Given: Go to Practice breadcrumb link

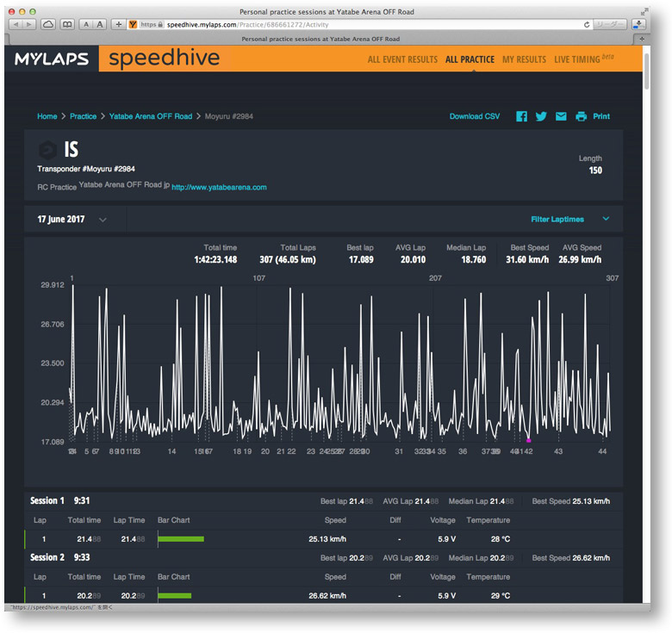Looking at the screenshot, I should [x=84, y=116].
